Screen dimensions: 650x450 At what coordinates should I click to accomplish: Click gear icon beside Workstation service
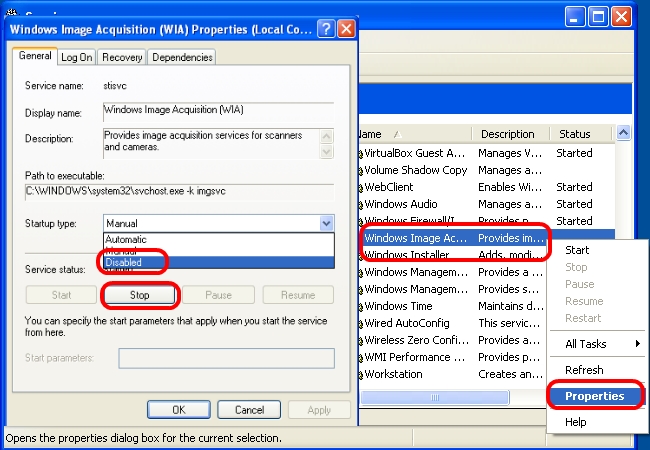pyautogui.click(x=361, y=375)
